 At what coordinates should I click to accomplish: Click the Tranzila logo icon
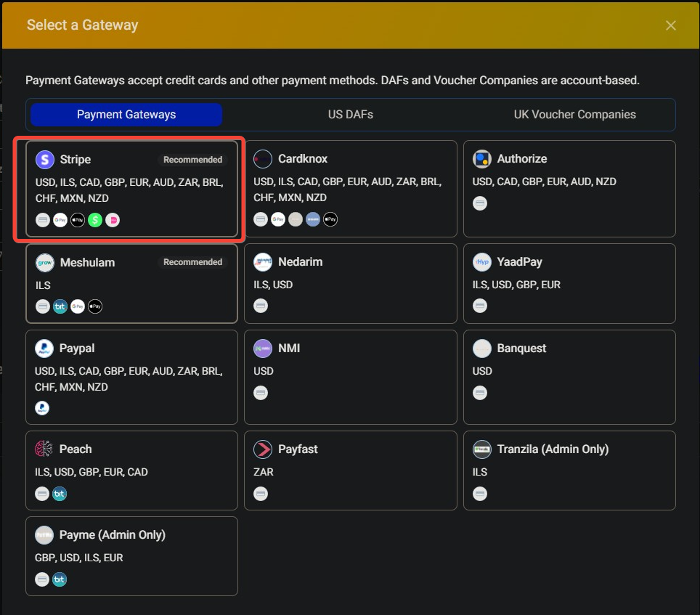482,449
